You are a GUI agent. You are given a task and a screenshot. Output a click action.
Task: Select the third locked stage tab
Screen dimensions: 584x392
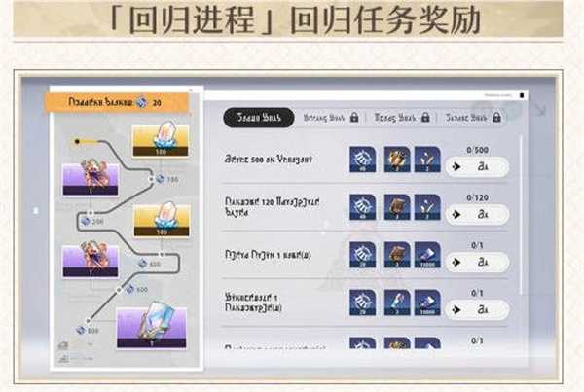(x=402, y=118)
